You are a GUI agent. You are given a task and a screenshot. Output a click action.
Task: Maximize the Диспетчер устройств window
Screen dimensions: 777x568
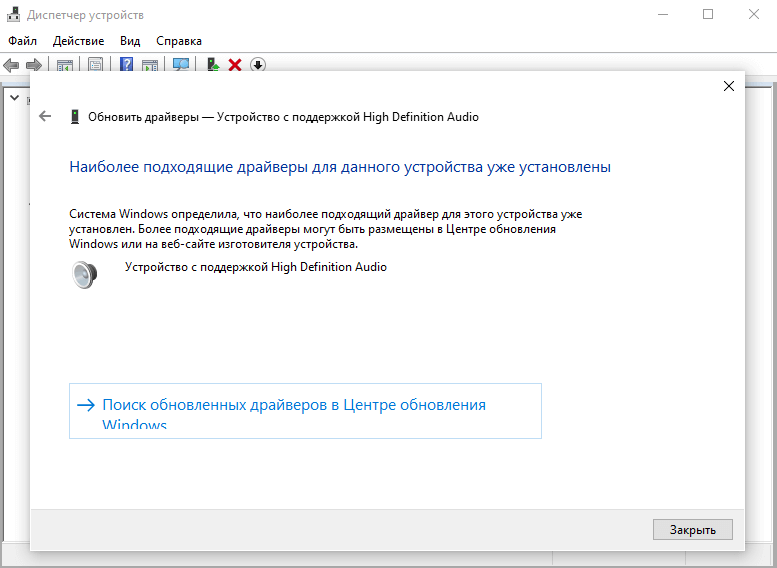pyautogui.click(x=708, y=14)
